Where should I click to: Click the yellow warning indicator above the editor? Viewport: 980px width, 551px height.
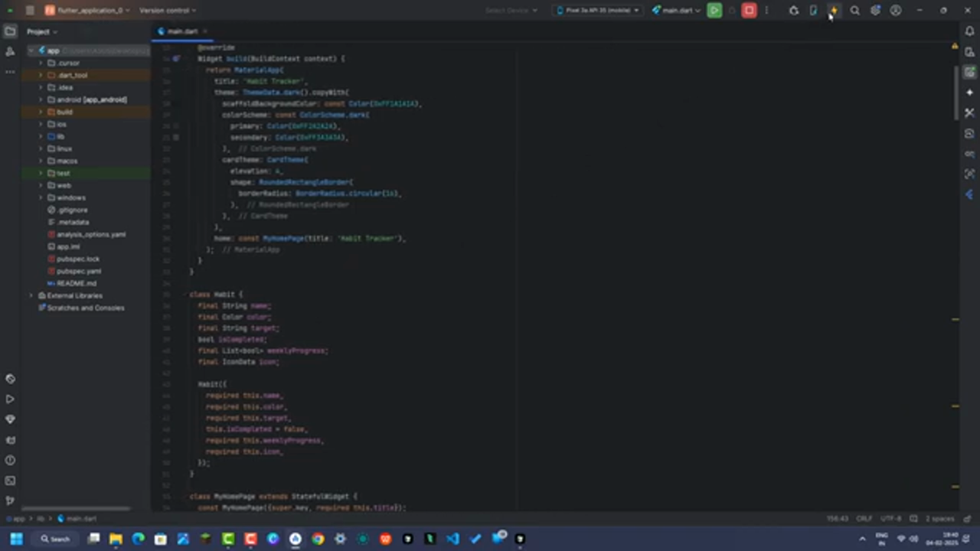click(x=954, y=47)
